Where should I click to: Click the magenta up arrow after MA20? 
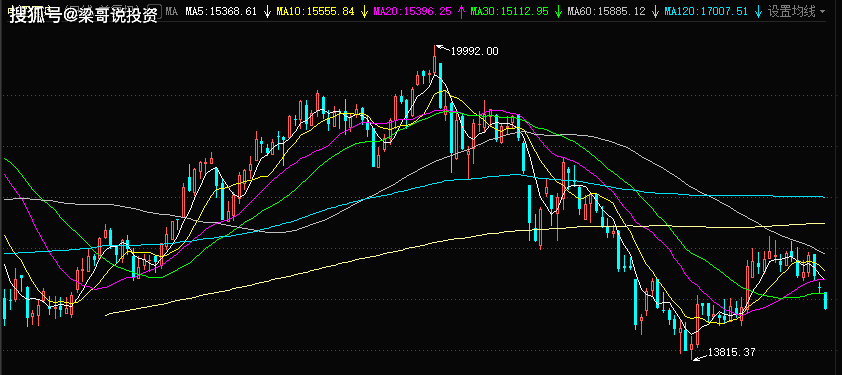[x=461, y=11]
